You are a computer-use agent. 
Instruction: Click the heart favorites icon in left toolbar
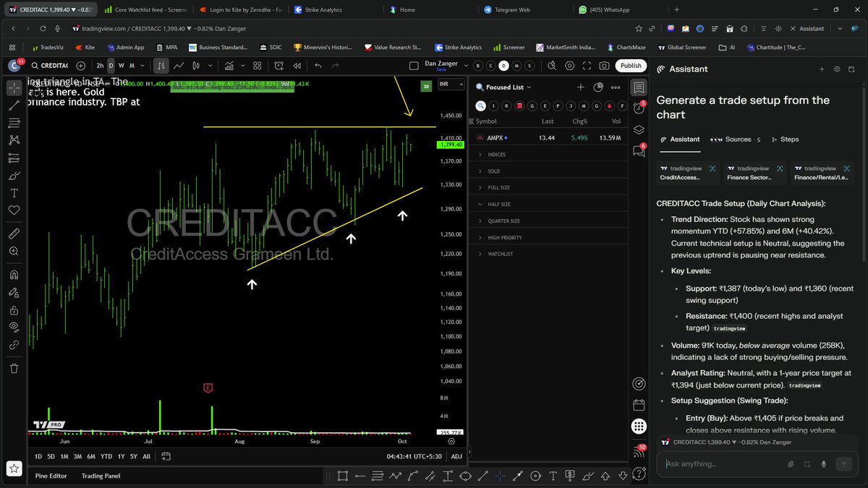14,210
